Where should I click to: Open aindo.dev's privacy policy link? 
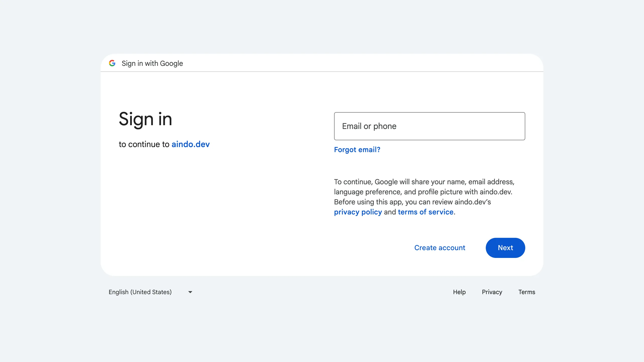click(358, 212)
